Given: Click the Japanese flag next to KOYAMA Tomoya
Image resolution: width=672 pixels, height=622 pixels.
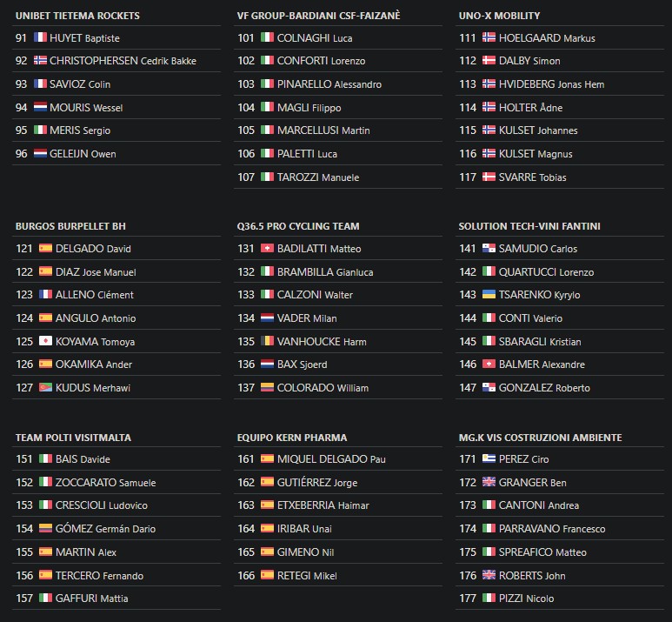Looking at the screenshot, I should pyautogui.click(x=45, y=341).
